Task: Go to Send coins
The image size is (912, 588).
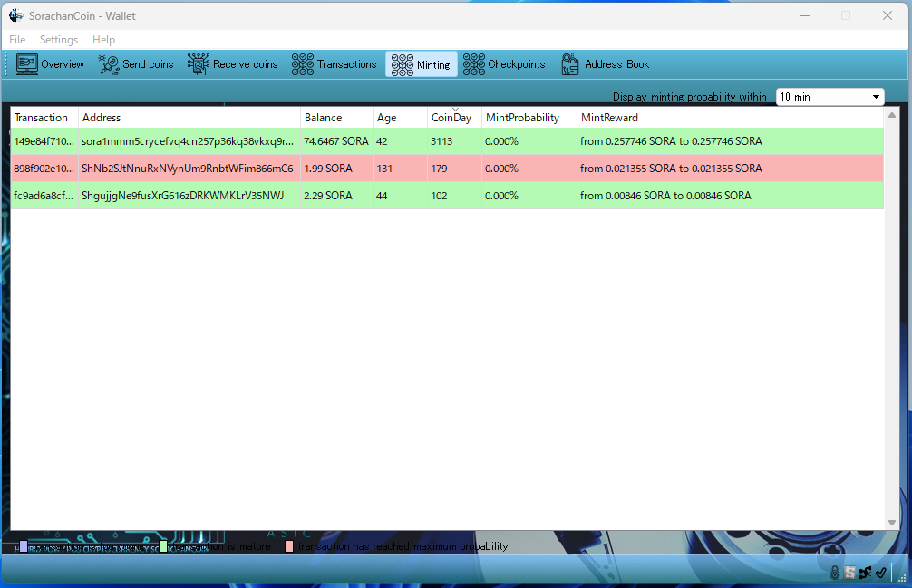Action: click(x=136, y=64)
